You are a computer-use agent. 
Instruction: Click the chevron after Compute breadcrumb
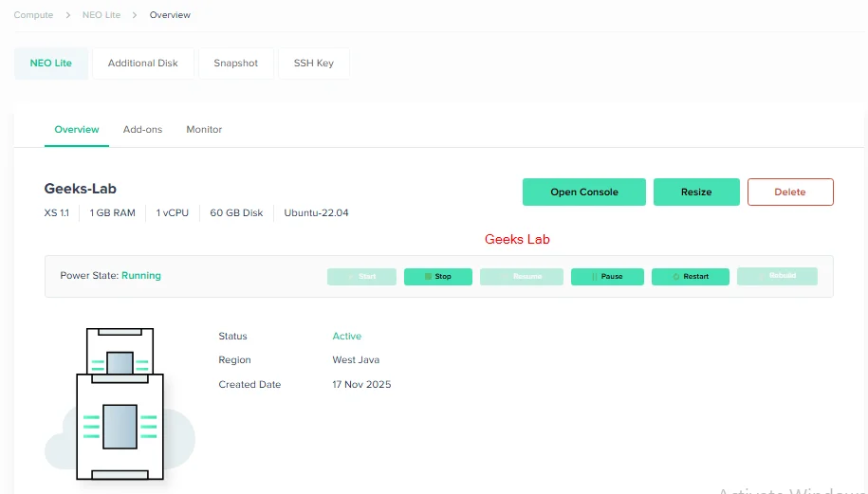point(68,15)
